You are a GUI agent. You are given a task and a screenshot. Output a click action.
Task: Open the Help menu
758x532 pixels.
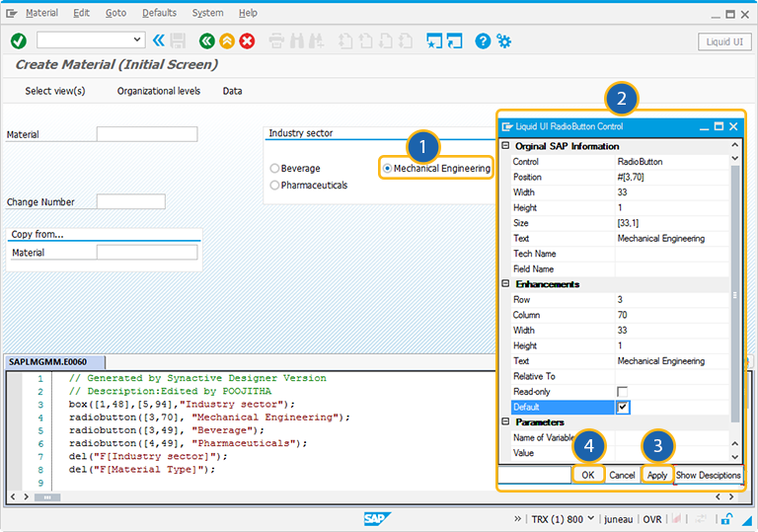tap(248, 13)
